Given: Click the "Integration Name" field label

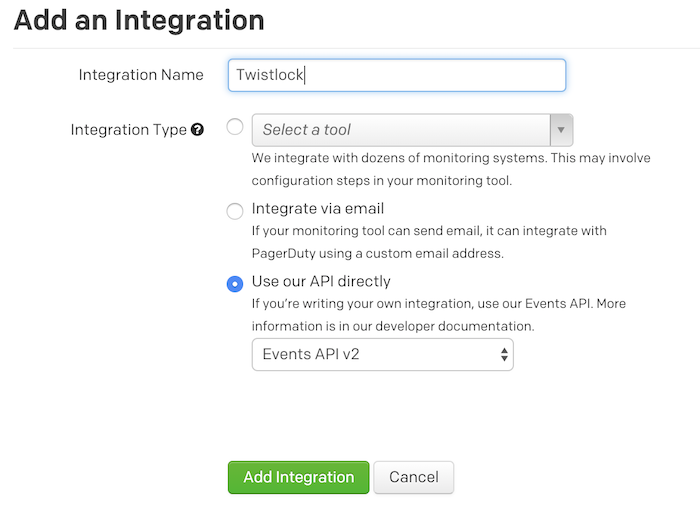Looking at the screenshot, I should [140, 75].
